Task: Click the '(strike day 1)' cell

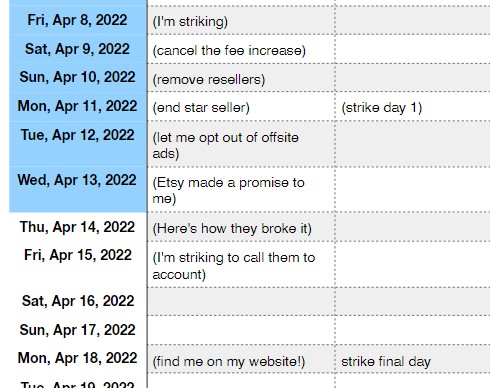Action: coord(413,106)
